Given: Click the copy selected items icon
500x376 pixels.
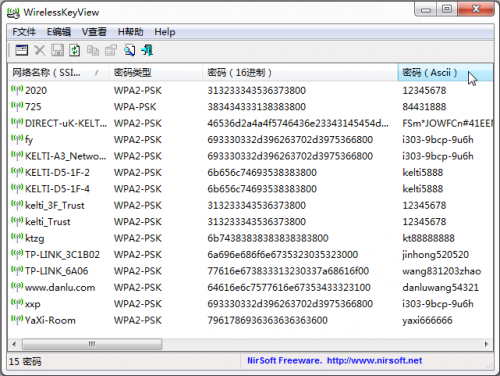Looking at the screenshot, I should (x=93, y=50).
